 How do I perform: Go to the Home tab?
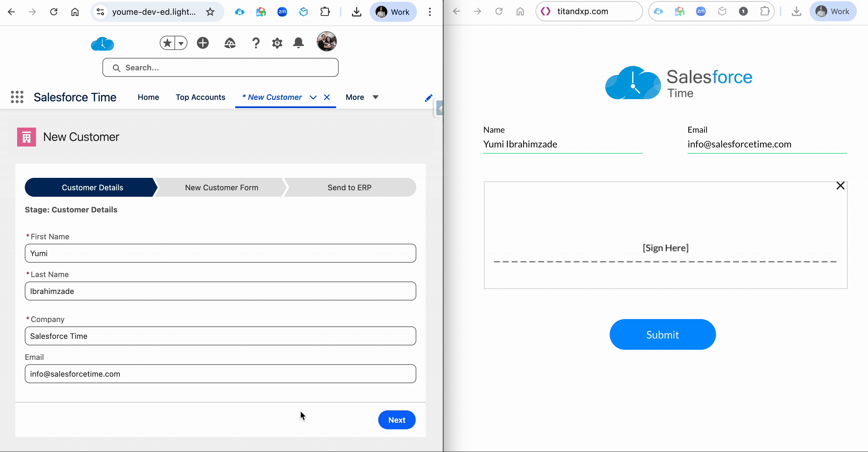(148, 97)
